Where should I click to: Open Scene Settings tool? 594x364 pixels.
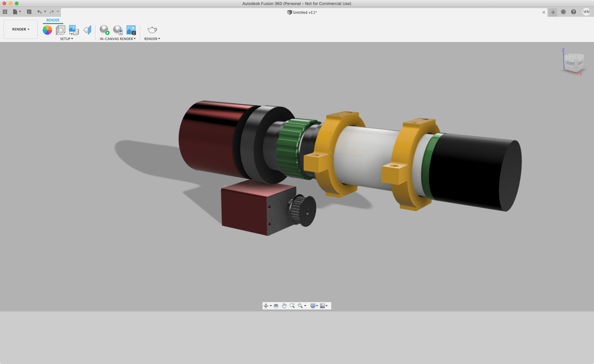pyautogui.click(x=61, y=30)
